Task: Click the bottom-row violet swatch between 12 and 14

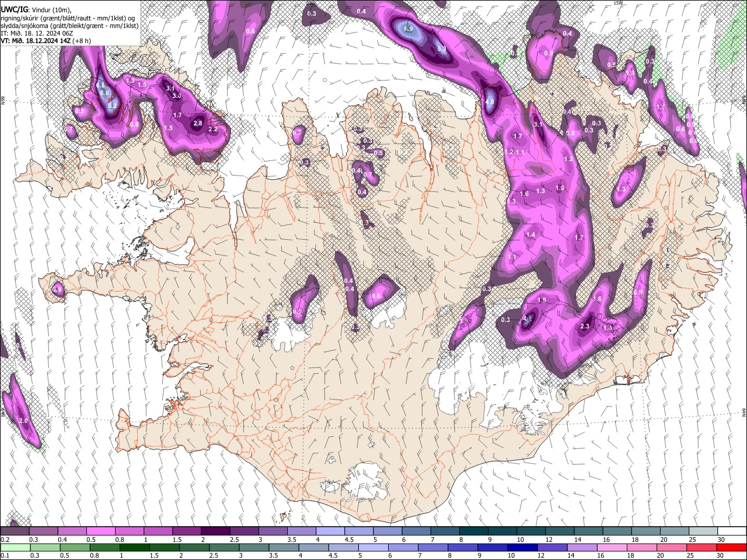Action: (553, 547)
